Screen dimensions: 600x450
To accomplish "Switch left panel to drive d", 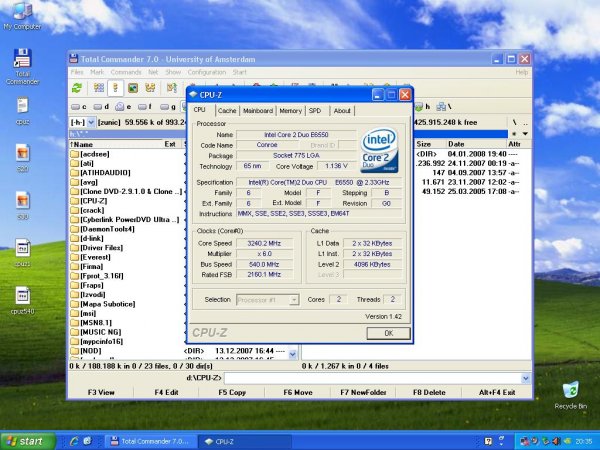I will (101, 107).
